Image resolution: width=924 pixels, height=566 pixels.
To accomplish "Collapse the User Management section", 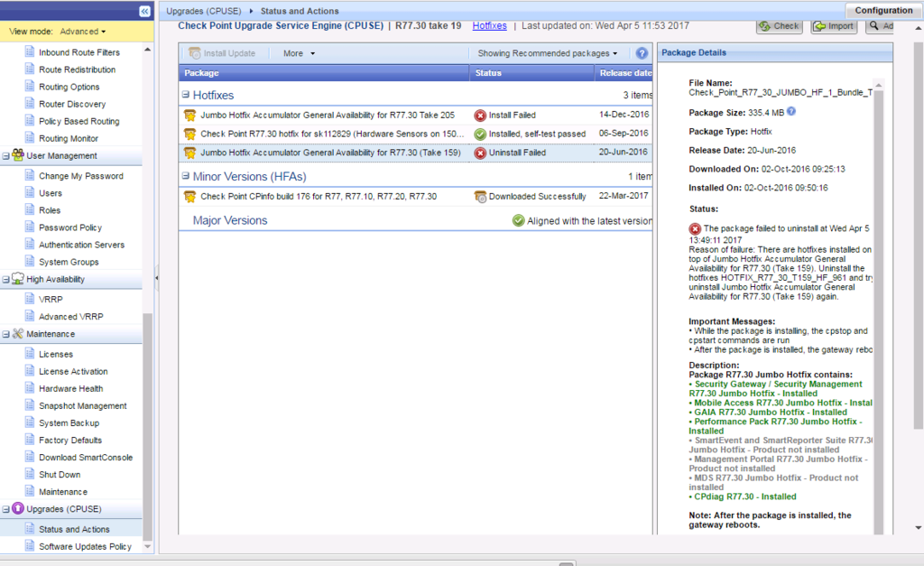I will click(x=6, y=155).
